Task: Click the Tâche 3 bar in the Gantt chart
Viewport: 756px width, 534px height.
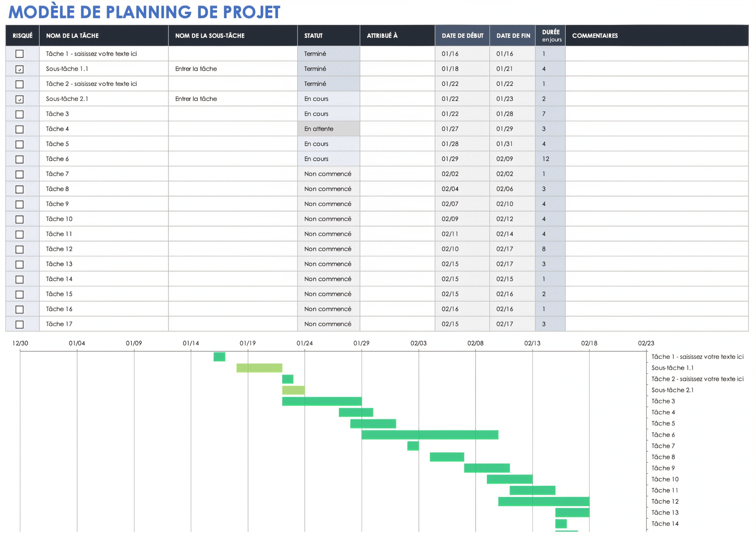Action: [322, 401]
